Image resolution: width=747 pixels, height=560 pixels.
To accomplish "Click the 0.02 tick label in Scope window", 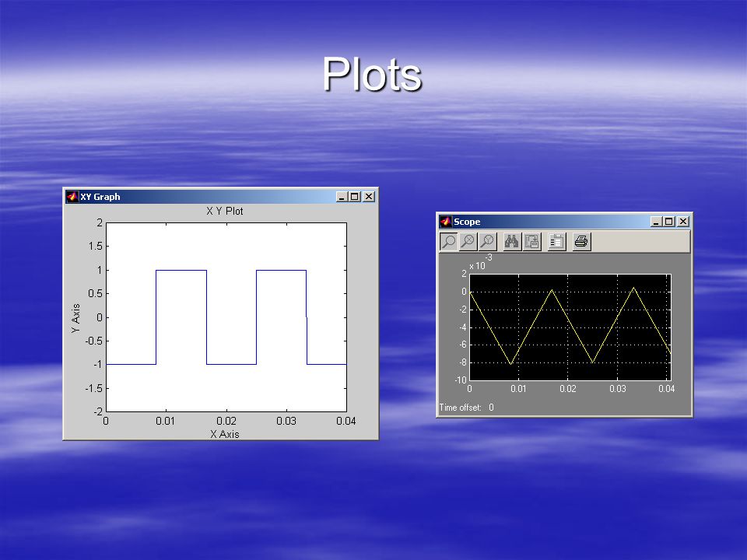I will click(x=568, y=389).
